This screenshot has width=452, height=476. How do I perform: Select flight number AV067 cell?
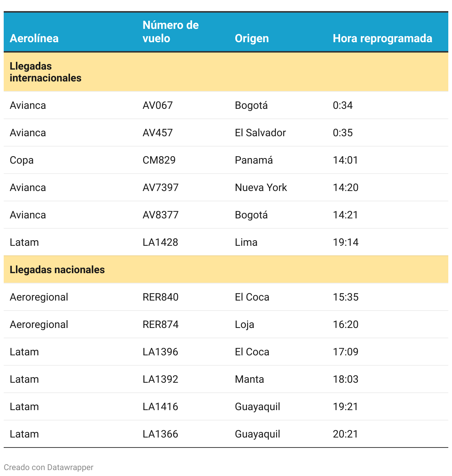tap(157, 105)
